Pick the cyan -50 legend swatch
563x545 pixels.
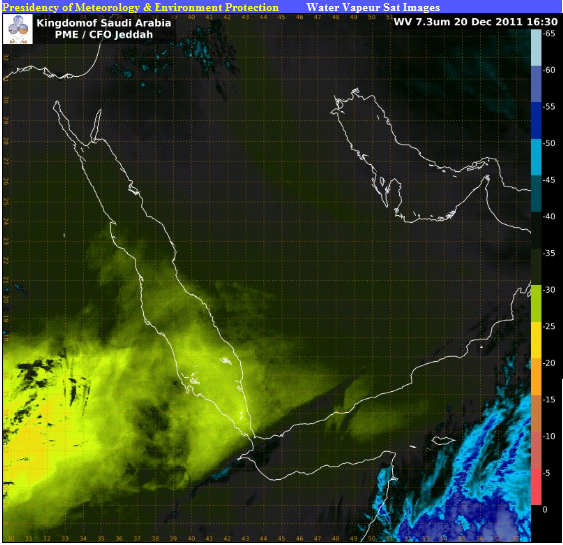(536, 158)
